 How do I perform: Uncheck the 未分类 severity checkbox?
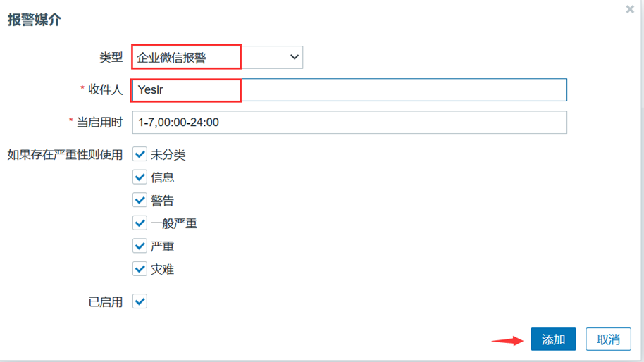[140, 154]
